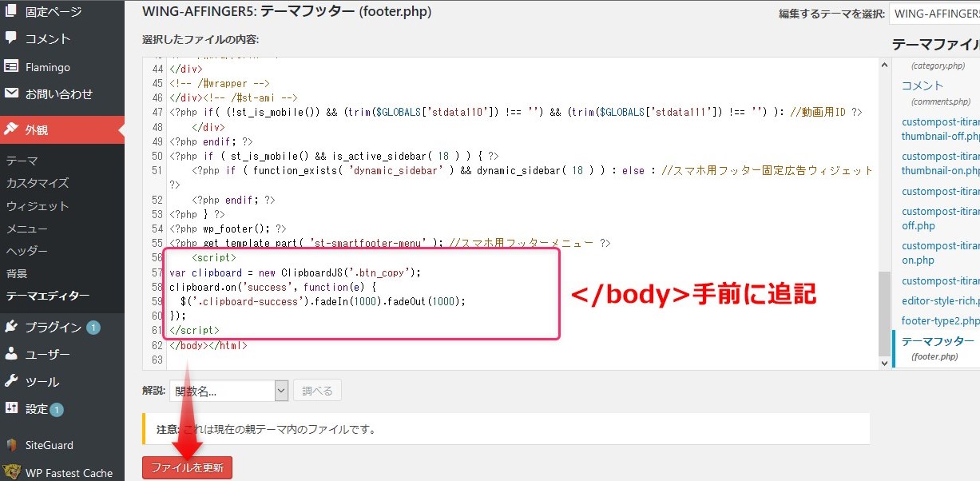Go to ウィジェット in the sidebar

click(37, 206)
